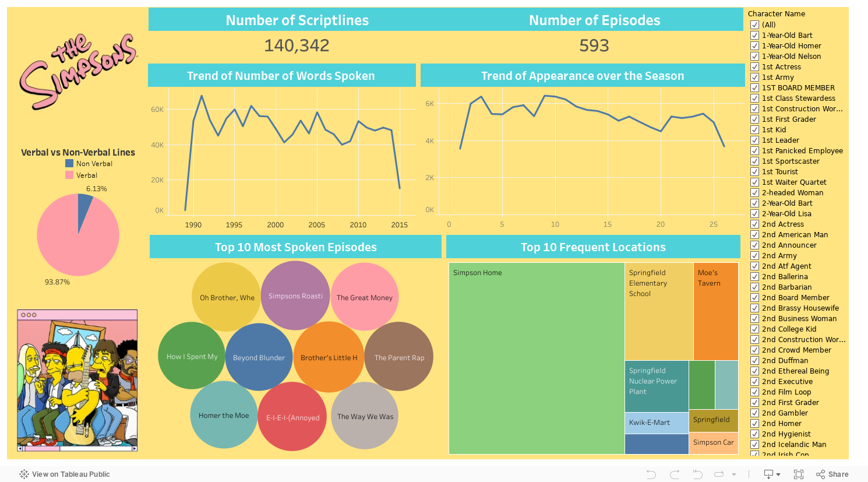Toggle the 1st Sportscaster checkbox

[x=754, y=161]
